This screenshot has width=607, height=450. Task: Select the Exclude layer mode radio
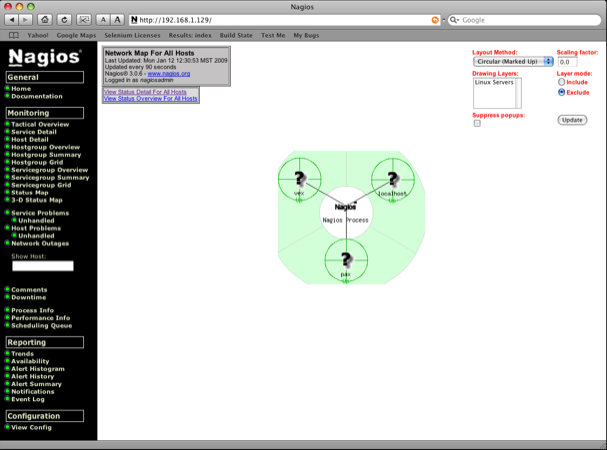pyautogui.click(x=561, y=92)
